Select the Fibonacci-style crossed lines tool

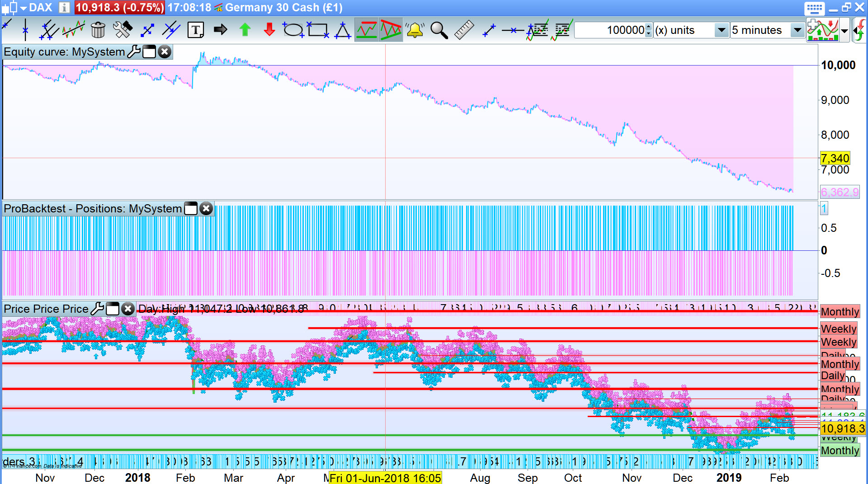(171, 30)
